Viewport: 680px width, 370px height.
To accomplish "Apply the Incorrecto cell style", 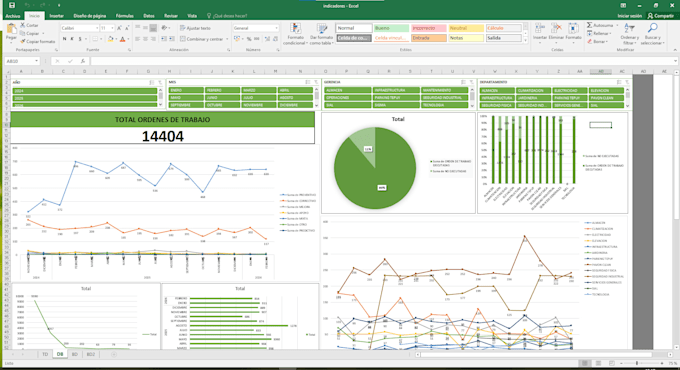I will coord(428,28).
